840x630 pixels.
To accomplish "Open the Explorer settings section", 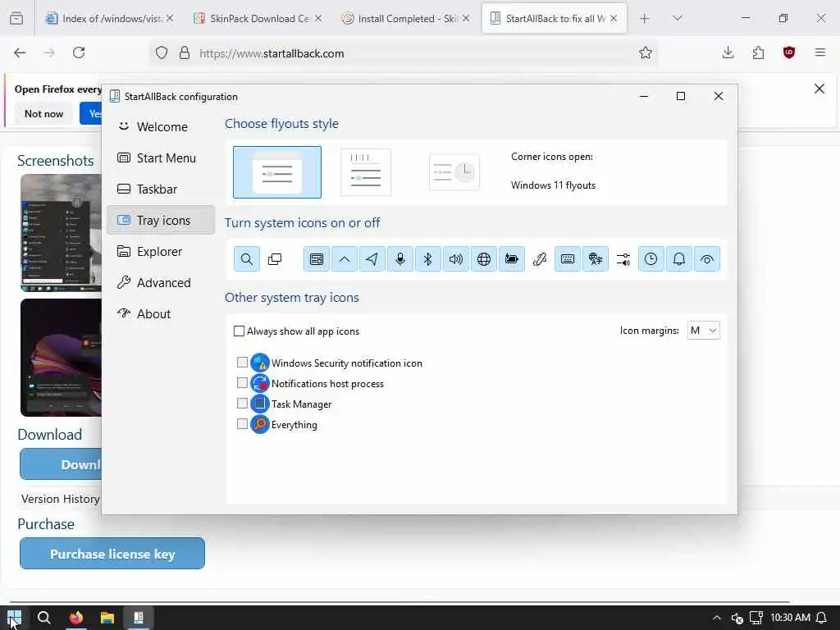I will (161, 251).
